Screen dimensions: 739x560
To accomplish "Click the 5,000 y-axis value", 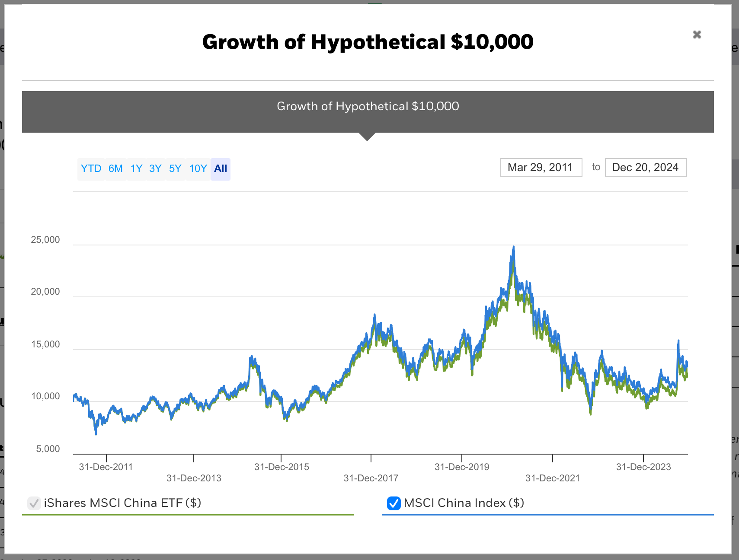I will [x=48, y=449].
